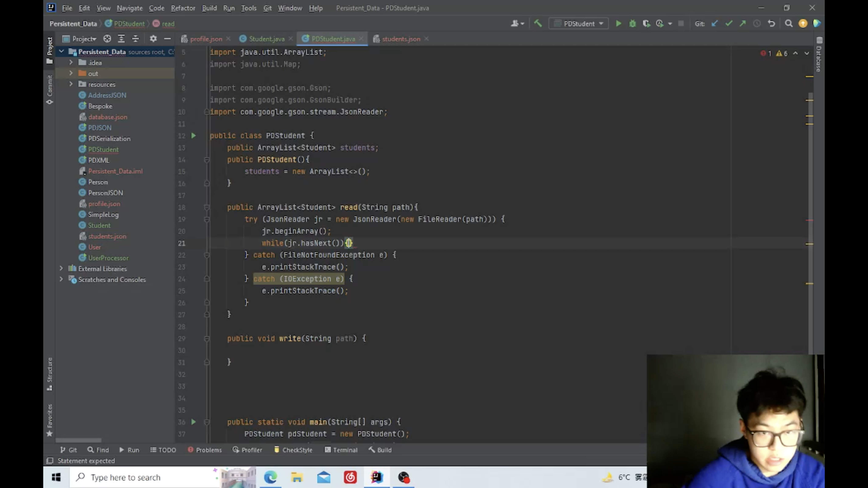Open the Terminal tool window
Viewport: 868px width, 488px height.
(x=341, y=450)
